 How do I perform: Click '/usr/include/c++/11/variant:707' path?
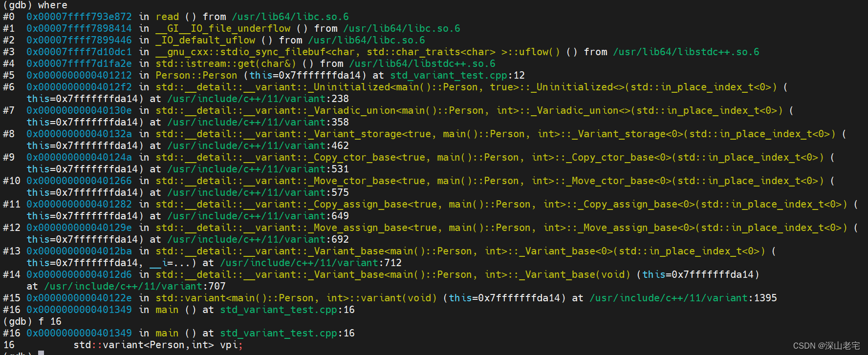(135, 286)
